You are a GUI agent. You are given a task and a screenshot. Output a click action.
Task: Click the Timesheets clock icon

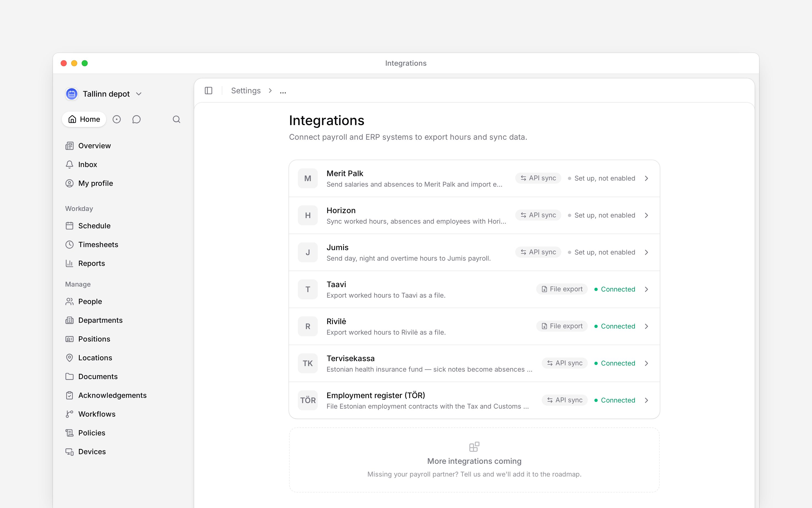(70, 245)
